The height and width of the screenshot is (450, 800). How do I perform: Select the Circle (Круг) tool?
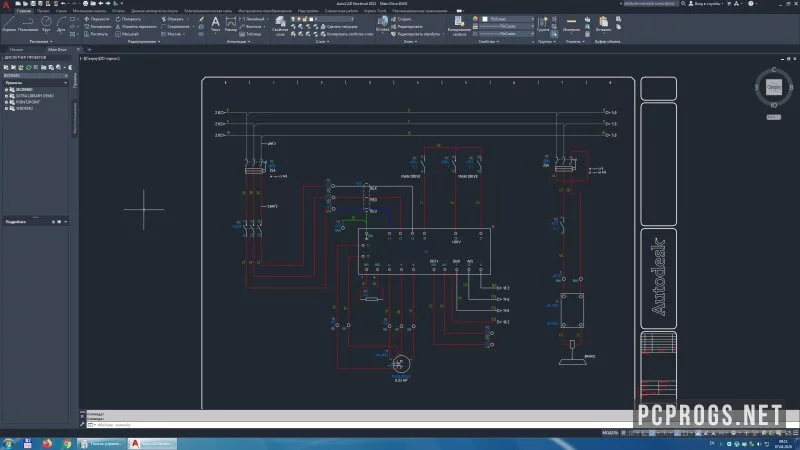click(46, 23)
